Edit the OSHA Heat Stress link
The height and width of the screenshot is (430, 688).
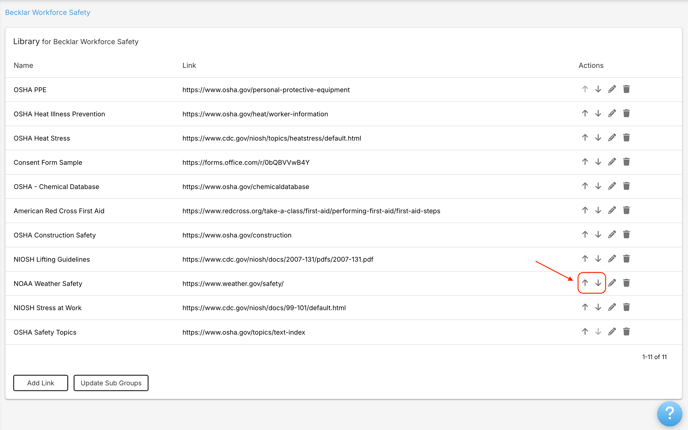click(x=612, y=137)
